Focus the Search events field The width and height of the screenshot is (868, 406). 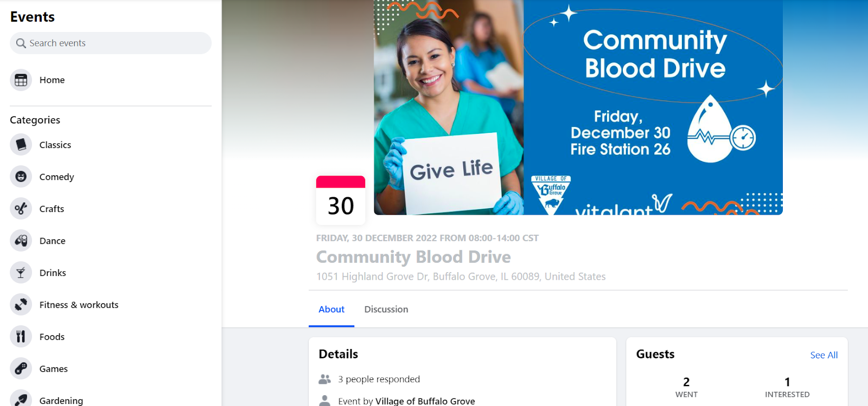[111, 43]
